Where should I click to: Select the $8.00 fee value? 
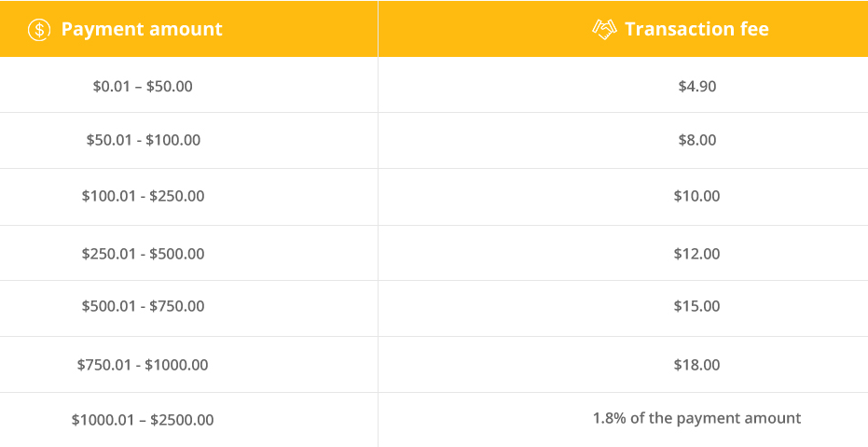[x=696, y=140]
